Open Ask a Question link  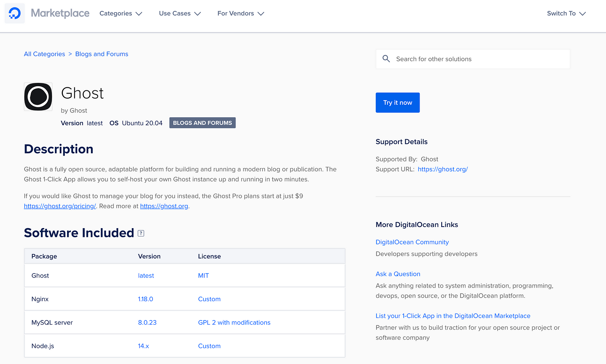coord(398,274)
